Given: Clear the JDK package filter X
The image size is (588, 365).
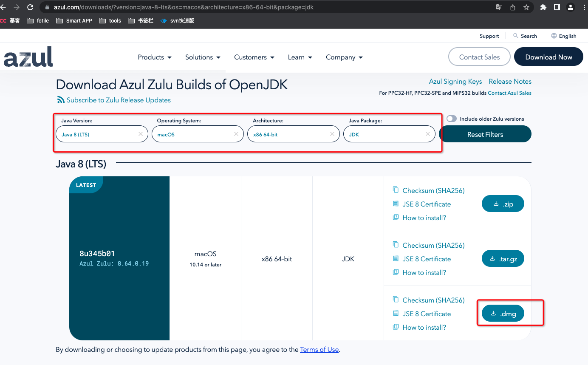Looking at the screenshot, I should coord(428,134).
